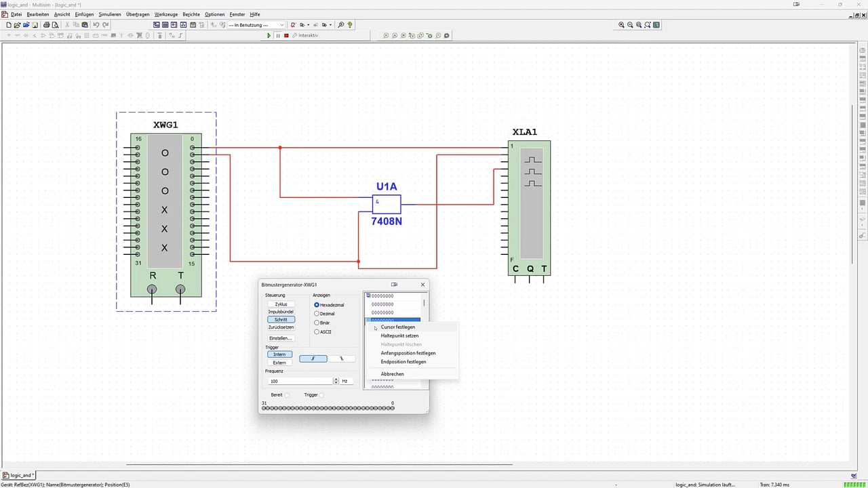Pause the simulation
The height and width of the screenshot is (488, 868).
[x=278, y=35]
